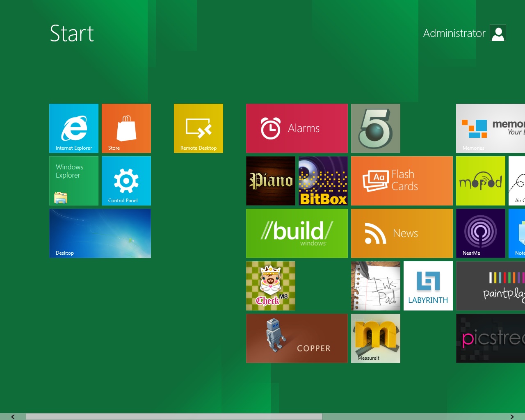Click the Administrator account picture
Image resolution: width=525 pixels, height=420 pixels.
point(498,33)
